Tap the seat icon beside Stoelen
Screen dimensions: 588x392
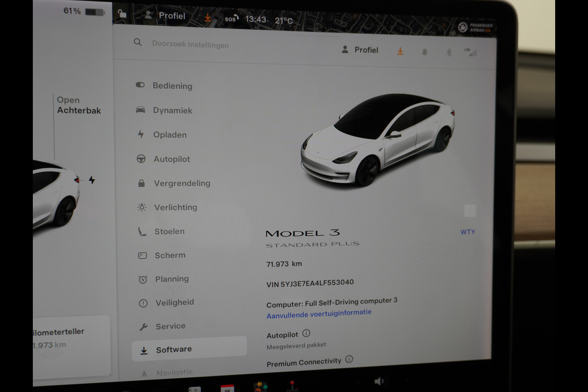coord(142,231)
